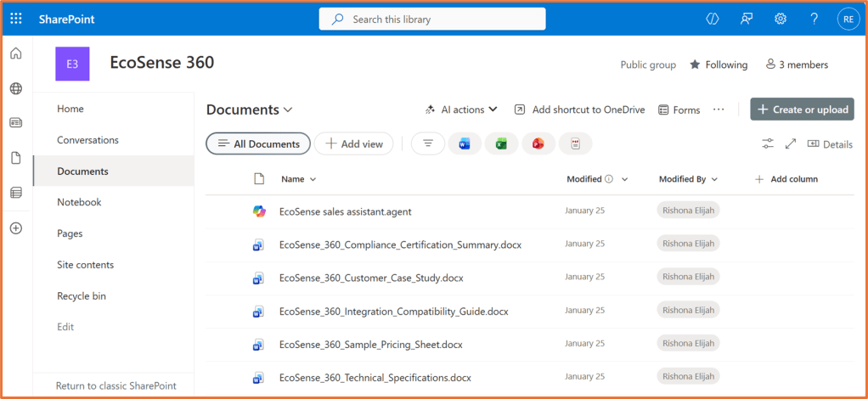
Task: Open EcoSense_360_Sample_Pricing_Sheet.docx
Action: tap(371, 345)
